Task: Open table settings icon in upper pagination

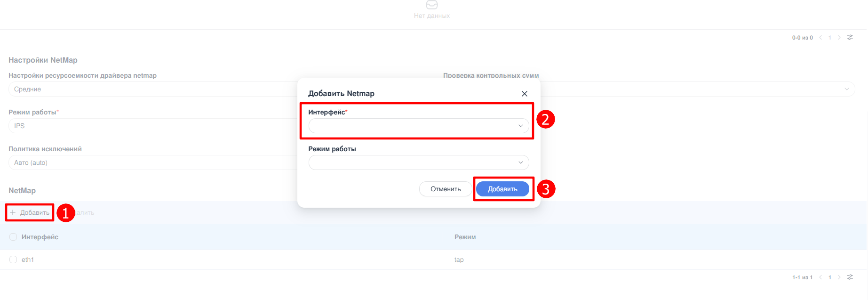Action: pyautogui.click(x=850, y=38)
